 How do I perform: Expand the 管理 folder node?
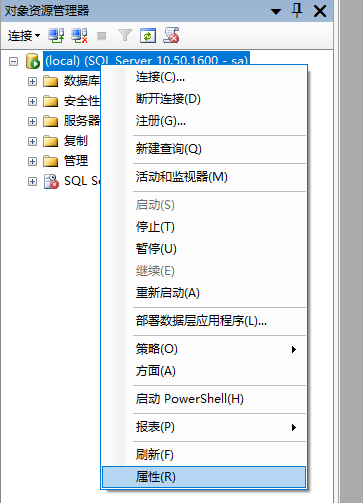(32, 161)
